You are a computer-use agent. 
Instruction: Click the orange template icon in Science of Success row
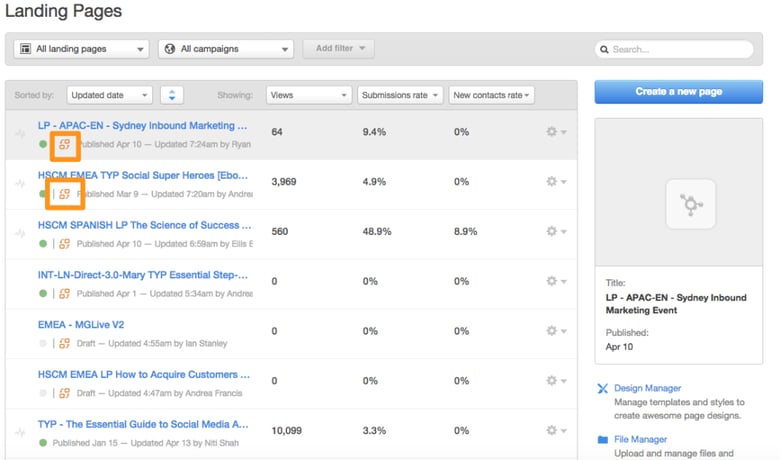[65, 244]
